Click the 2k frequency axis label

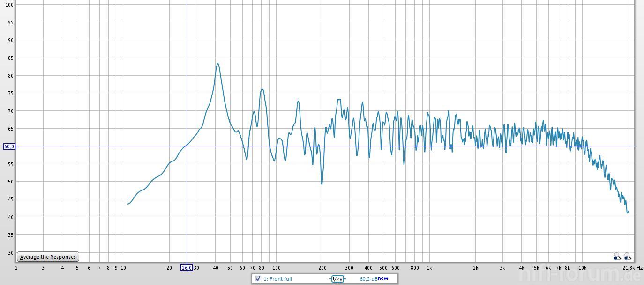[475, 268]
